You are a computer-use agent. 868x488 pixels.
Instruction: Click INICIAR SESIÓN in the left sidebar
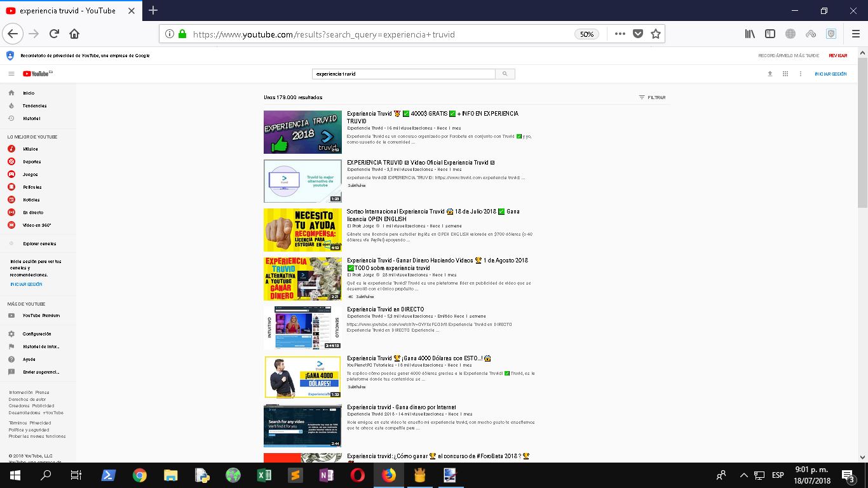(x=26, y=284)
